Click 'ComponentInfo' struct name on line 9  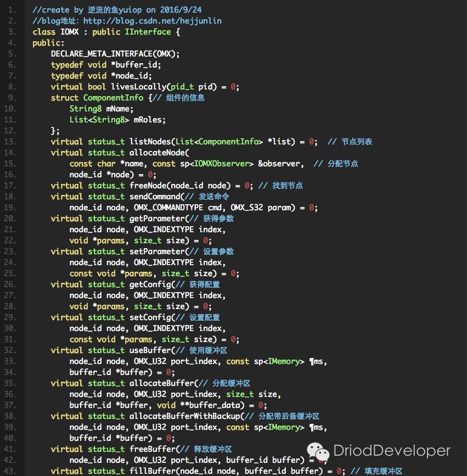click(113, 98)
